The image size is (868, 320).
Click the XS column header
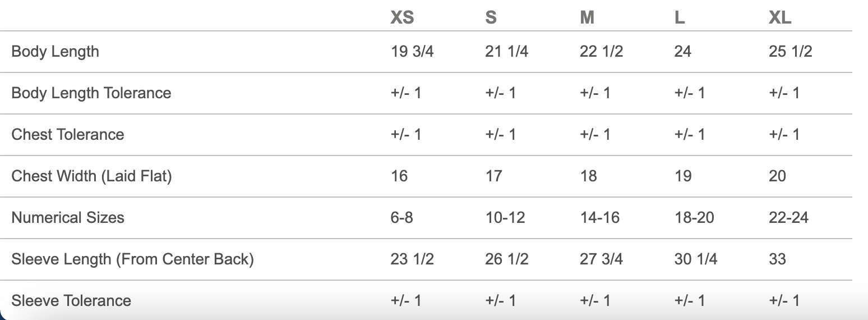tap(402, 18)
